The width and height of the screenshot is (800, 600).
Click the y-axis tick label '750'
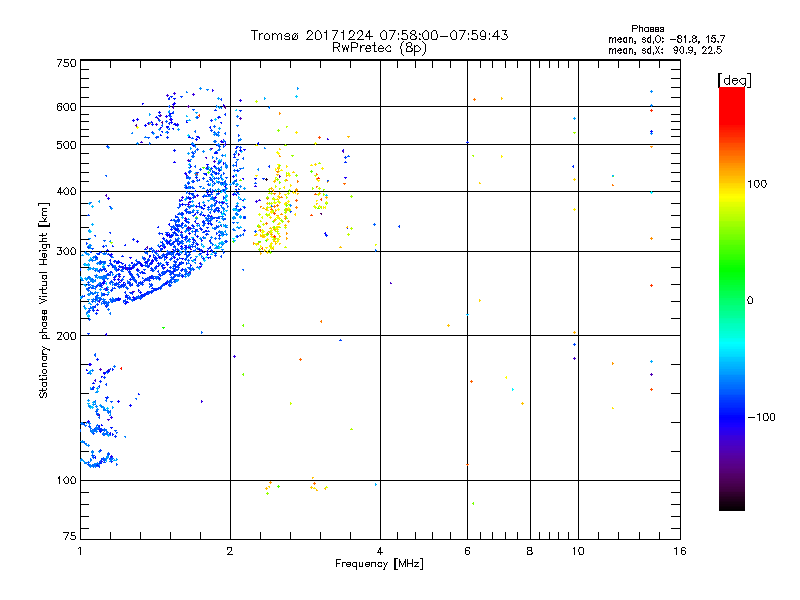point(66,63)
